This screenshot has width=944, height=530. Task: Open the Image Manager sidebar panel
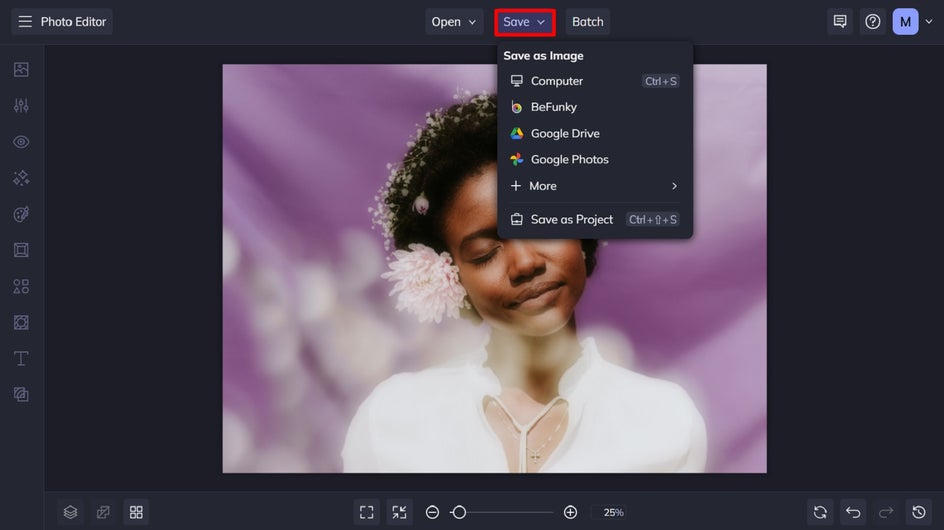21,69
